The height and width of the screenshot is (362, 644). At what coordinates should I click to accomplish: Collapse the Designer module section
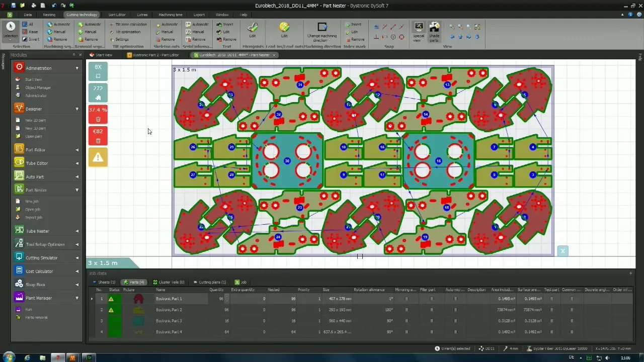pyautogui.click(x=77, y=109)
